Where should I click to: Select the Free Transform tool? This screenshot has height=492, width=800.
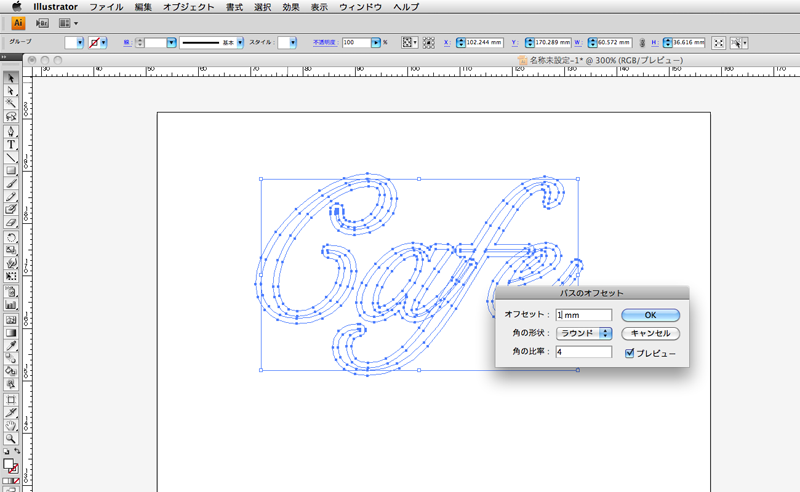[11, 276]
